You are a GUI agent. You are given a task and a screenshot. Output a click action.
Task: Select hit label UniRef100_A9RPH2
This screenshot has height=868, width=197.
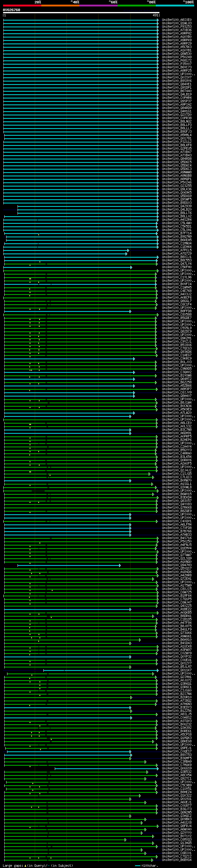pyautogui.click(x=176, y=33)
